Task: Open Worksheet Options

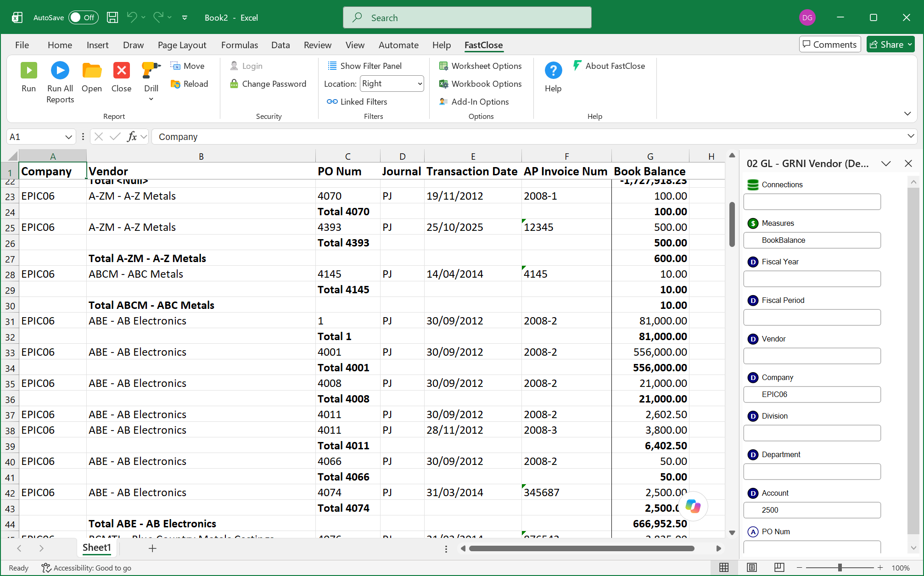Action: pos(481,66)
